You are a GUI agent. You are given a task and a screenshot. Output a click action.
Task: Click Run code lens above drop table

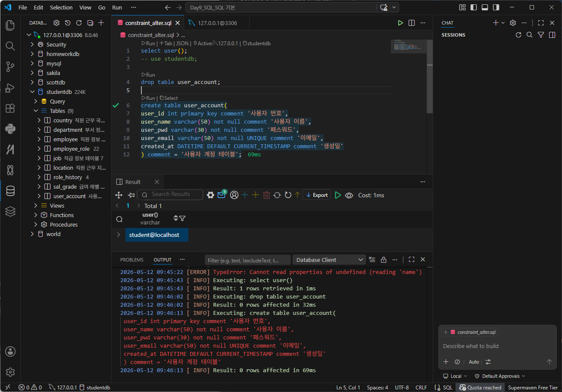click(148, 75)
